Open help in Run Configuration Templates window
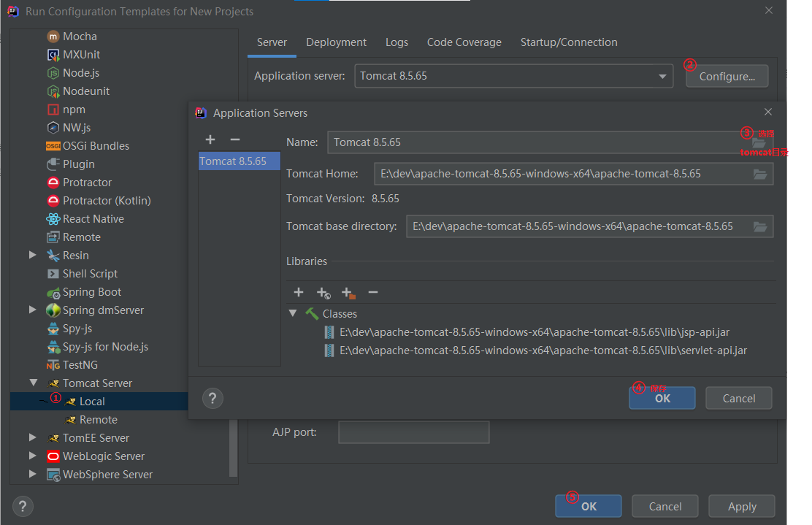812x525 pixels. 23,506
